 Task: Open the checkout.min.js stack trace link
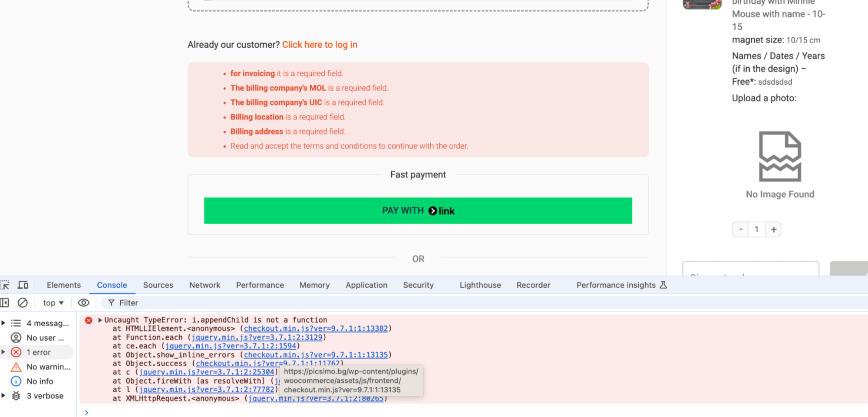coord(316,328)
